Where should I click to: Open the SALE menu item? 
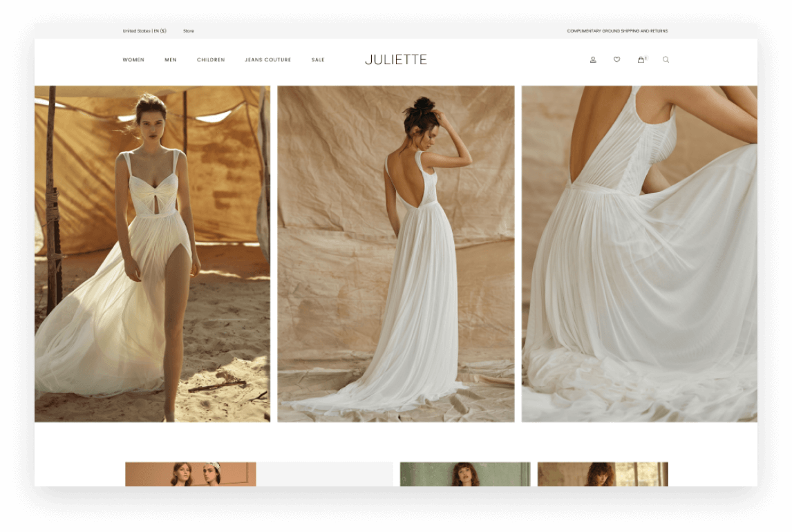318,60
